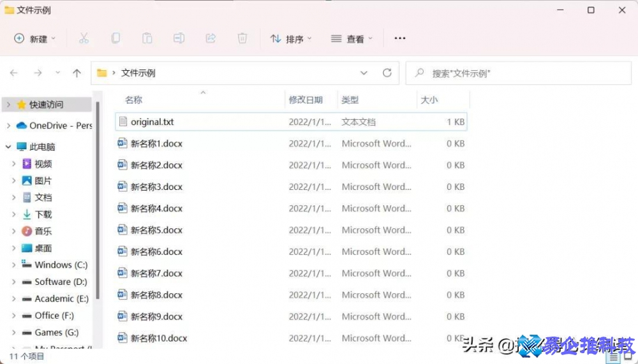Open recent locations dropdown arrow
Image resolution: width=638 pixels, height=364 pixels.
click(58, 73)
